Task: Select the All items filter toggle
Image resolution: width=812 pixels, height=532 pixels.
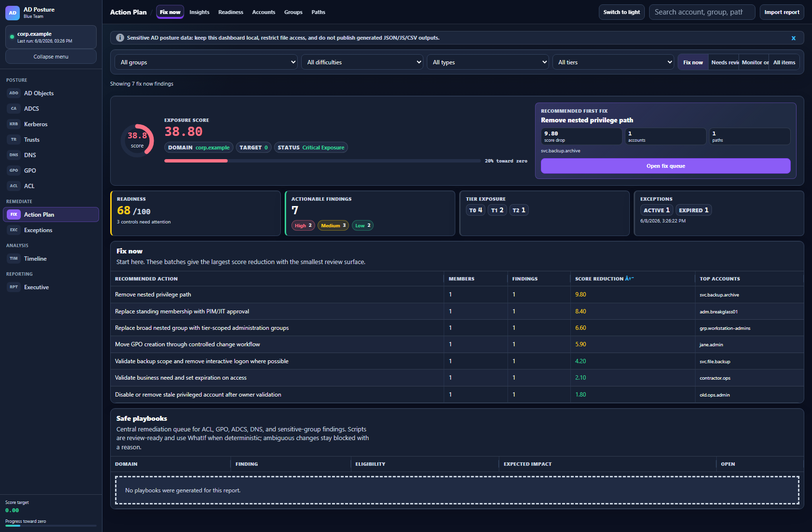Action: coord(784,62)
